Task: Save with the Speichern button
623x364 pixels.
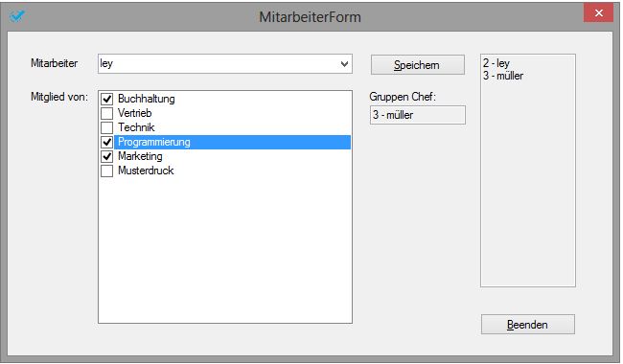Action: click(418, 65)
